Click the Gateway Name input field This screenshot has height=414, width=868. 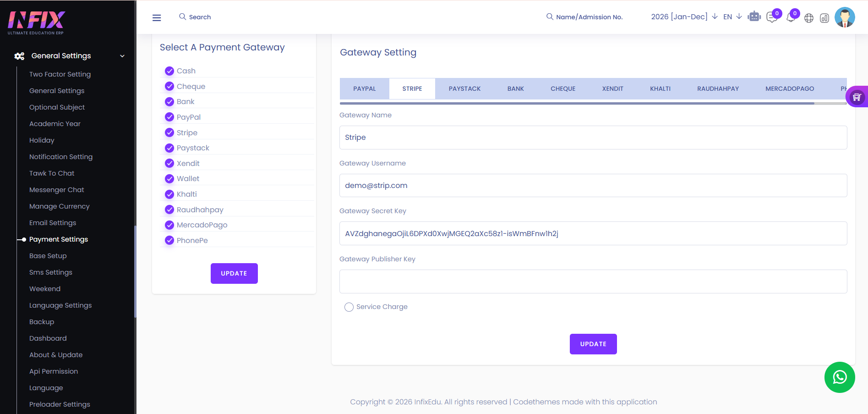click(x=593, y=138)
